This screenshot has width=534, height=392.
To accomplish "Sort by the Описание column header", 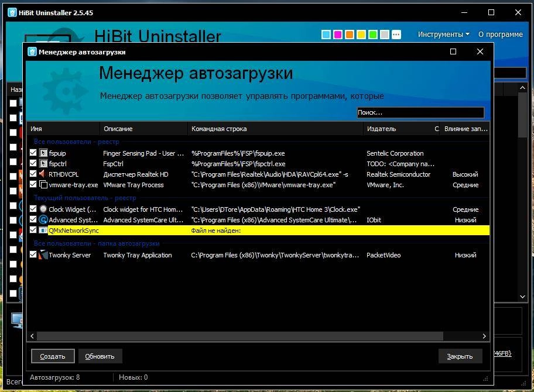I will point(143,129).
